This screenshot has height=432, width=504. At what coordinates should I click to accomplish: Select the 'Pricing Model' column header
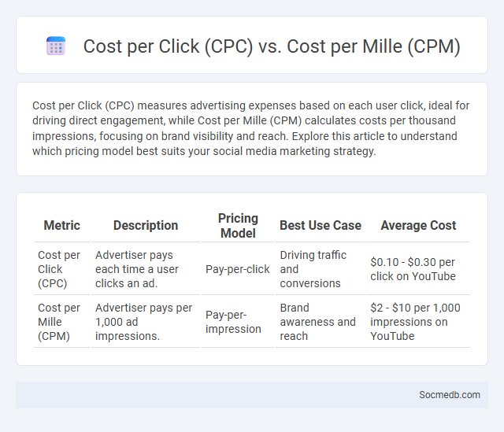238,226
